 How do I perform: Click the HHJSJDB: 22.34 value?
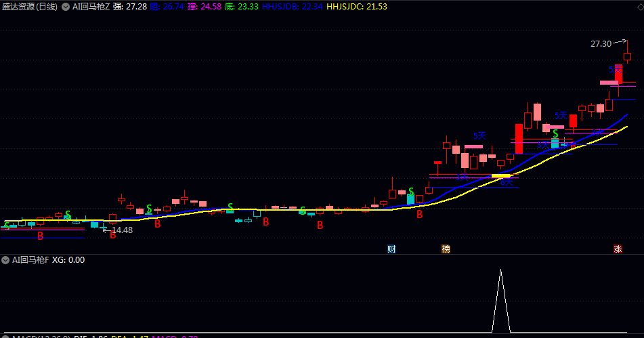tap(293, 7)
